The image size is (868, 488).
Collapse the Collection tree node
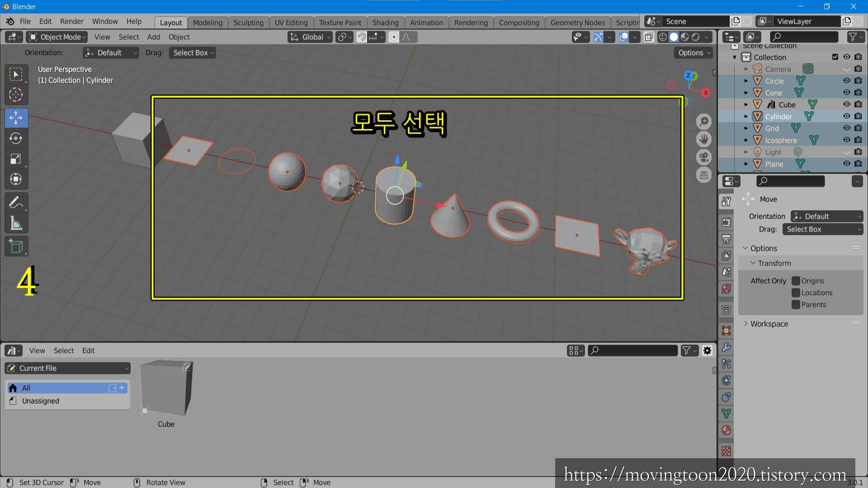(x=735, y=57)
